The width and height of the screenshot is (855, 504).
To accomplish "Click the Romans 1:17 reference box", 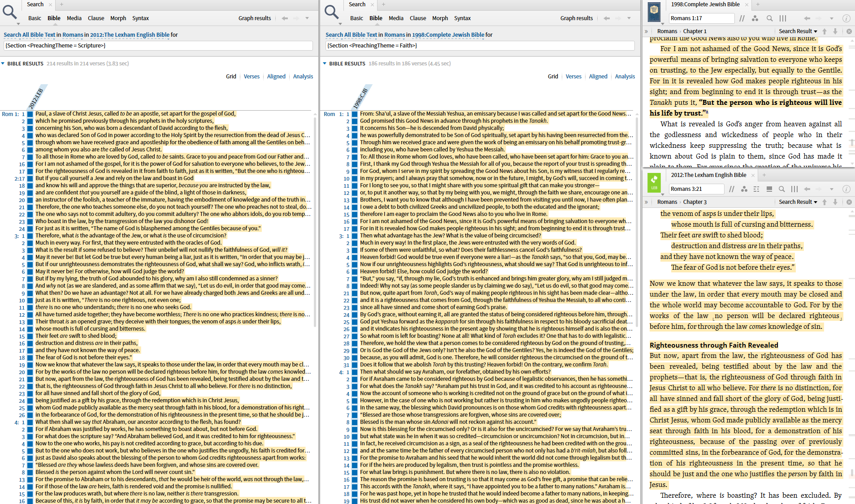I will point(702,18).
